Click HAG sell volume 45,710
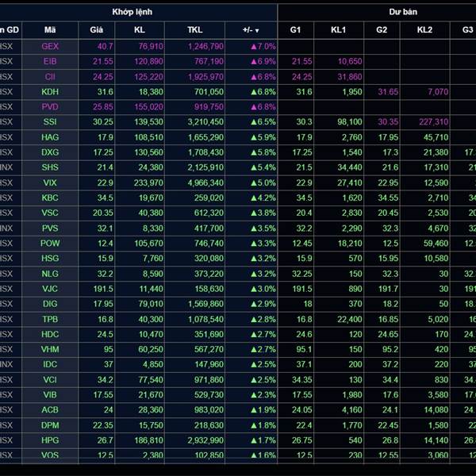 436,137
